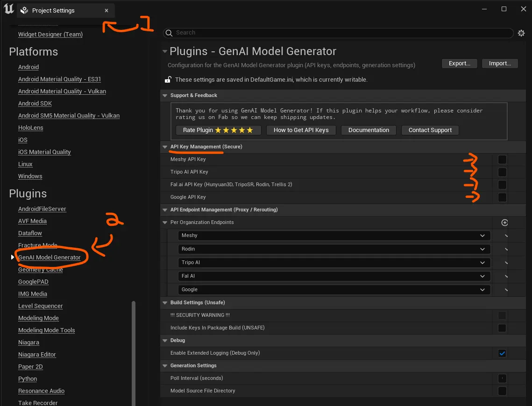
Task: Collapse the Build Settings (Unsafe) section
Action: (165, 303)
